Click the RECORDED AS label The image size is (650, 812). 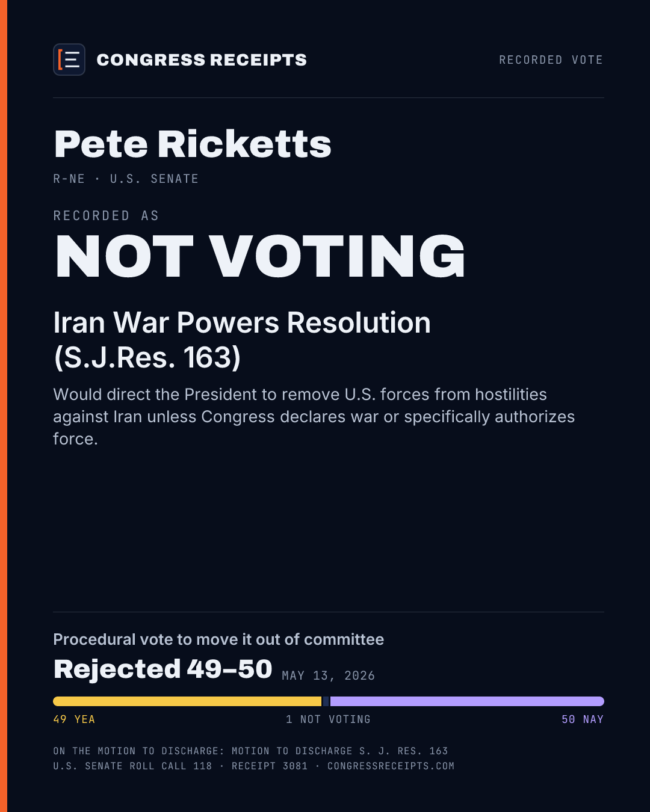point(106,215)
